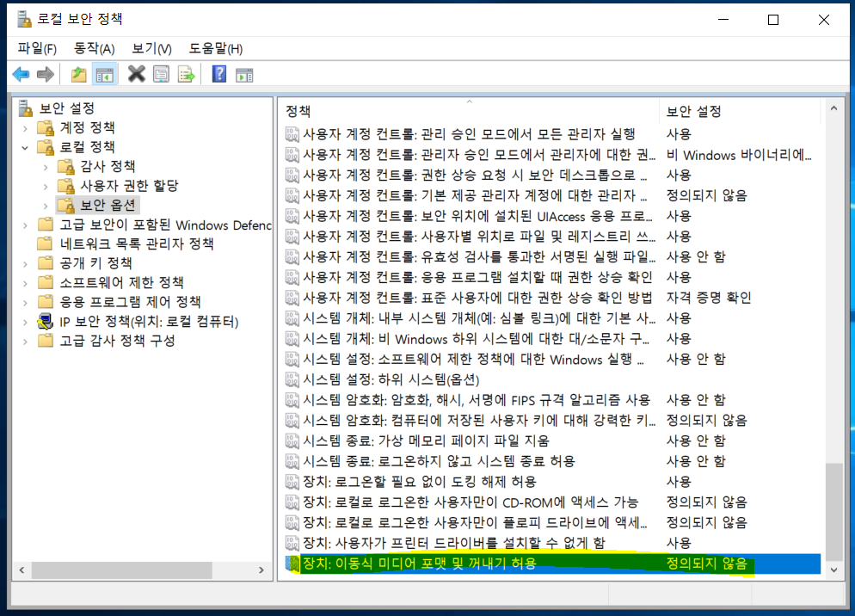Click the Help question mark icon
855x616 pixels.
tap(219, 74)
